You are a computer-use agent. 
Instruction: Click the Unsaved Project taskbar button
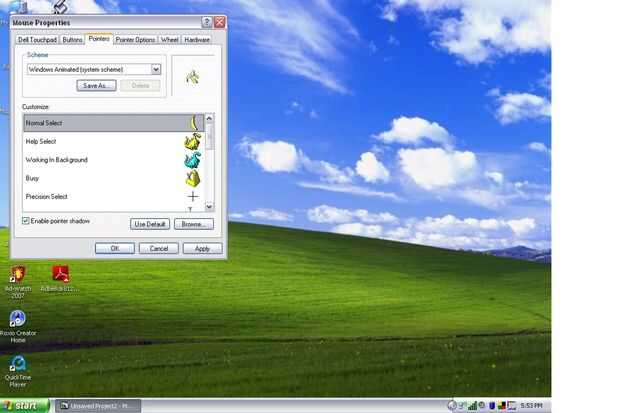(98, 406)
